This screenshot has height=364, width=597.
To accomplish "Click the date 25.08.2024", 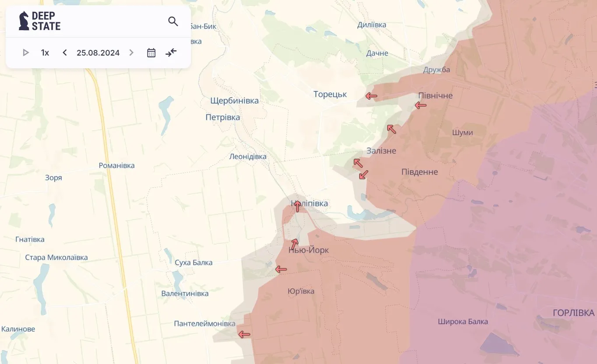I will tap(98, 52).
